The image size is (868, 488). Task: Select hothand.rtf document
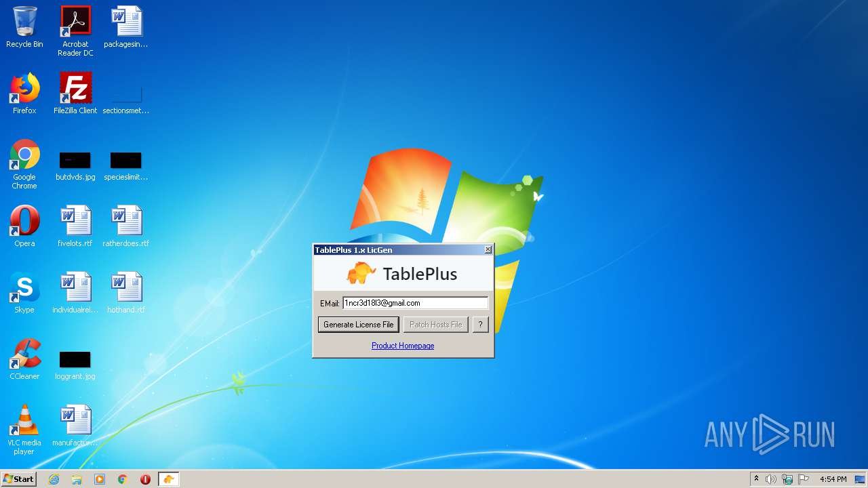point(126,293)
